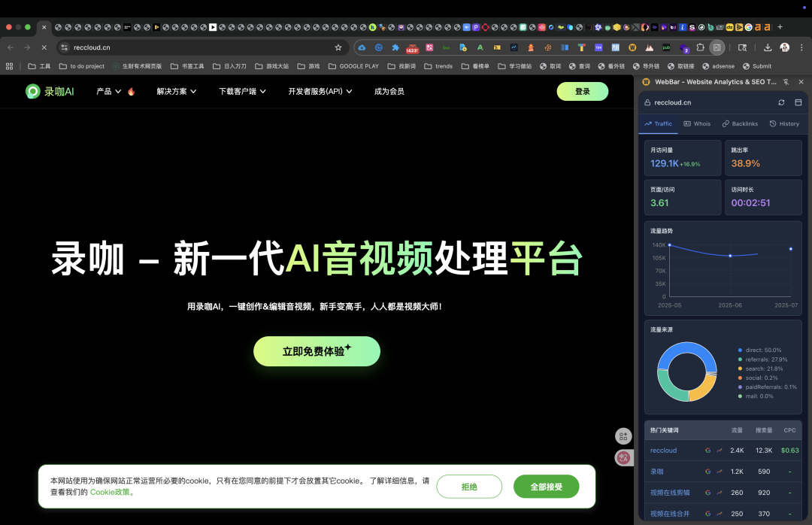Switch to the Backlinks tab
The width and height of the screenshot is (812, 525).
(740, 124)
